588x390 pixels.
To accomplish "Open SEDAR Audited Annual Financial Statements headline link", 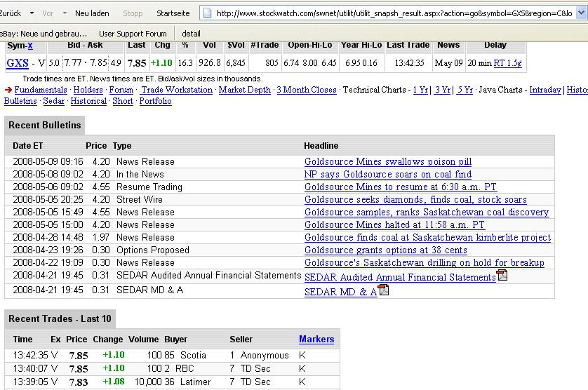I will click(400, 278).
